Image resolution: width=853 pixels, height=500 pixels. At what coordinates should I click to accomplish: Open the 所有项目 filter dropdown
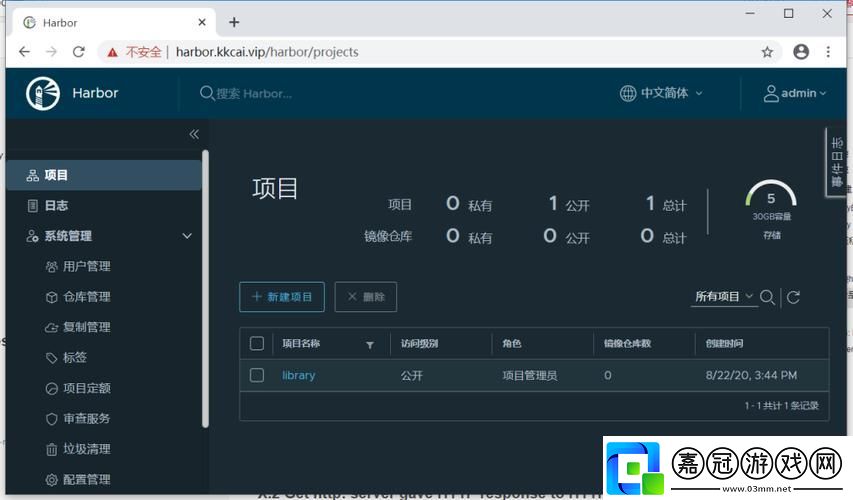tap(724, 297)
